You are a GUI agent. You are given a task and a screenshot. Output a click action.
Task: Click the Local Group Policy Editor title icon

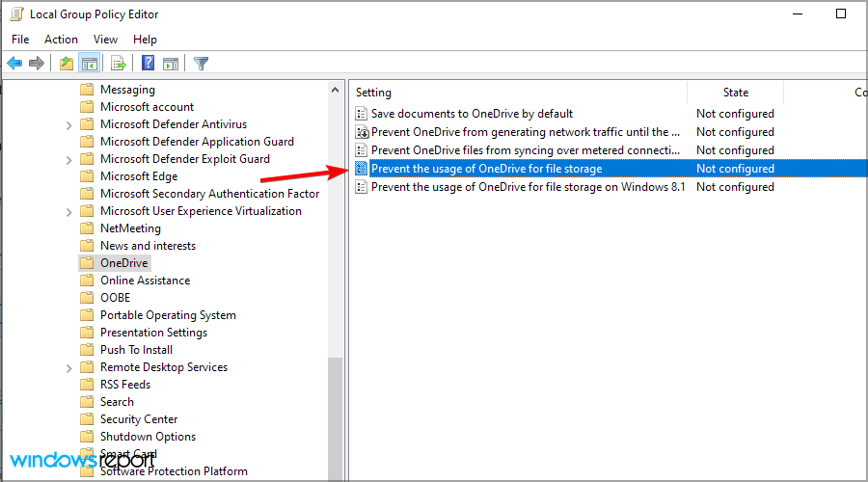[x=17, y=13]
